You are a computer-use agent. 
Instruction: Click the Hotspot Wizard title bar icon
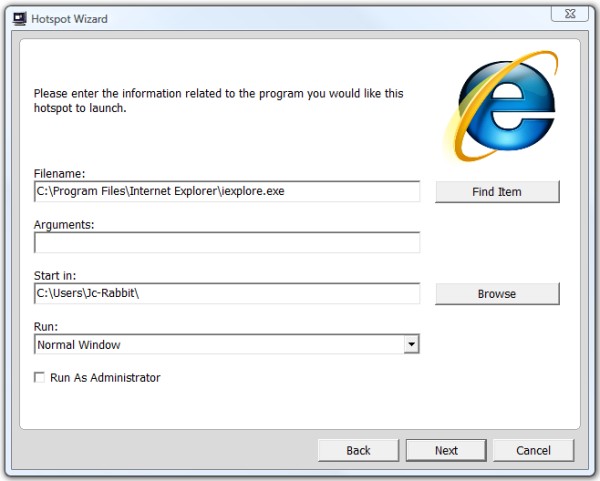click(x=20, y=19)
